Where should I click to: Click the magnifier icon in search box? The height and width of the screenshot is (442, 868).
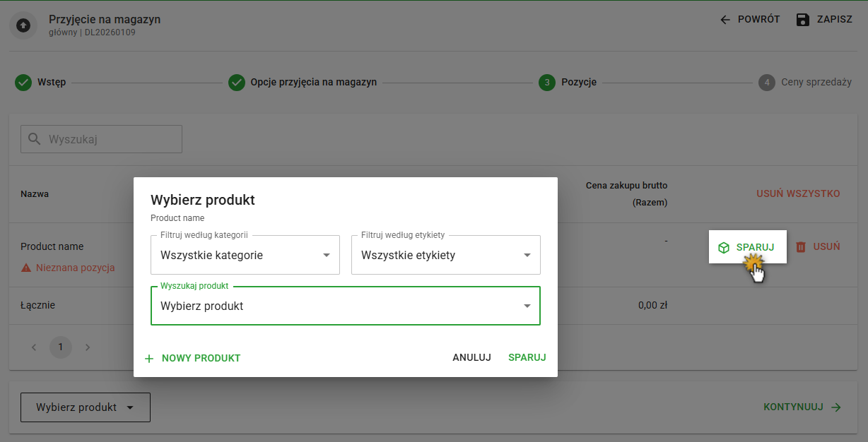tap(34, 139)
